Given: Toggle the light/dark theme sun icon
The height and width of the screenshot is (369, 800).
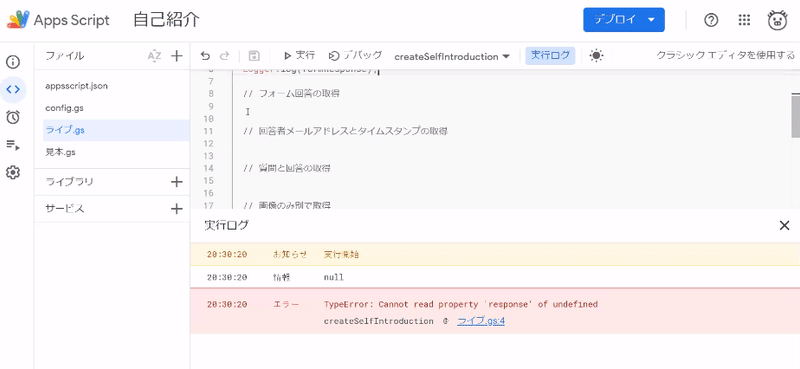Looking at the screenshot, I should 596,56.
